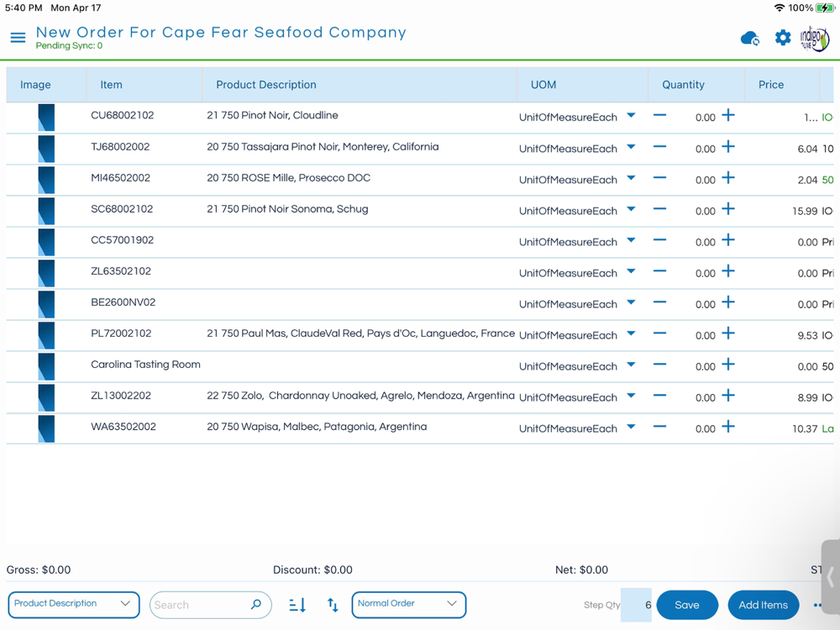Edit the Step Qty field

[637, 605]
